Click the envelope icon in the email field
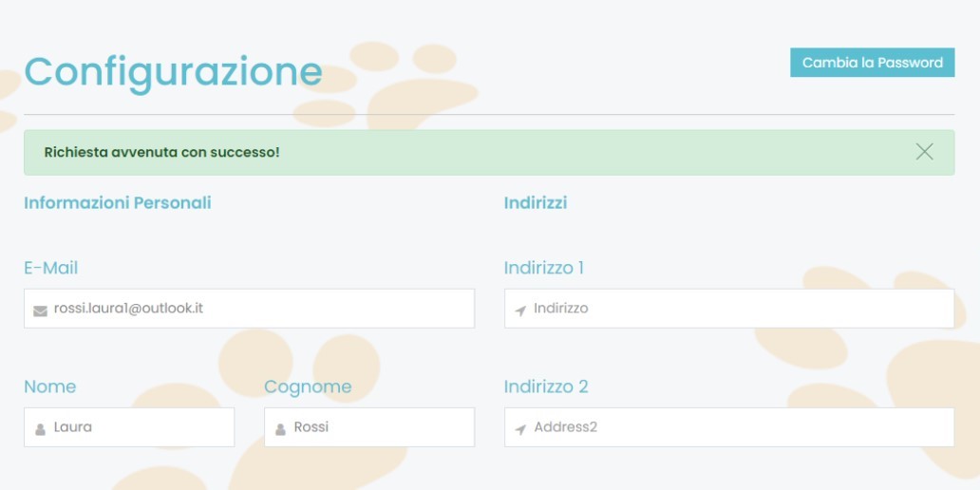 point(40,311)
